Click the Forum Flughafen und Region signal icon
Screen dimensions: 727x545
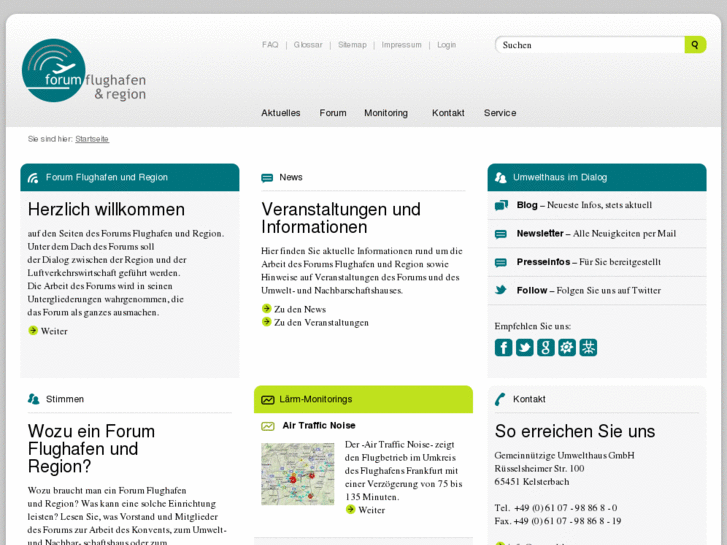33,178
